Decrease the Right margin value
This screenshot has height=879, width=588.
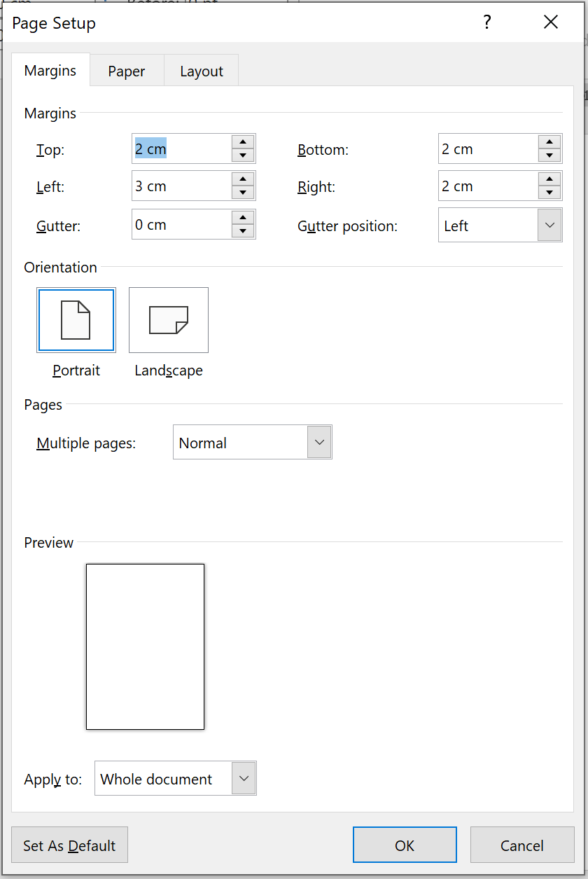tap(549, 193)
